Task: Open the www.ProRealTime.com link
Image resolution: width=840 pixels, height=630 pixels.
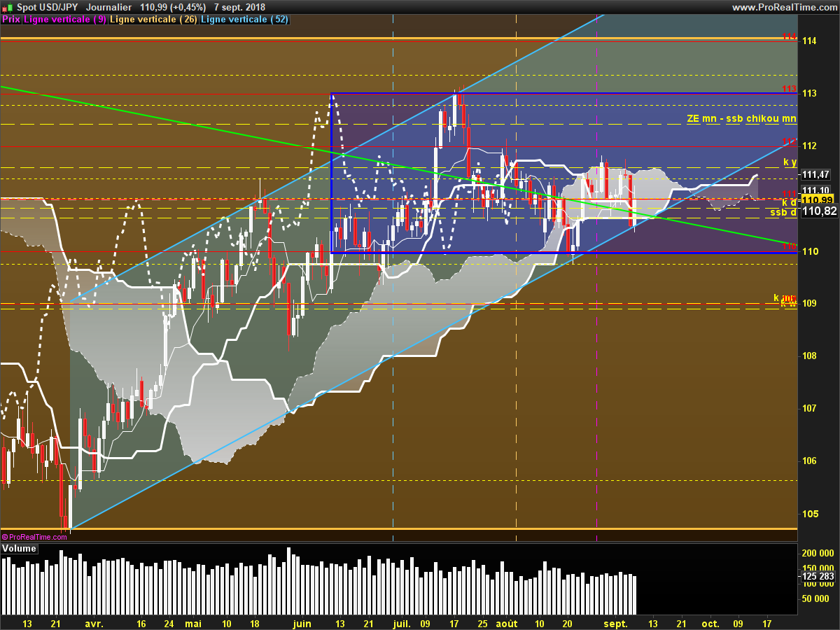Action: pyautogui.click(x=785, y=7)
